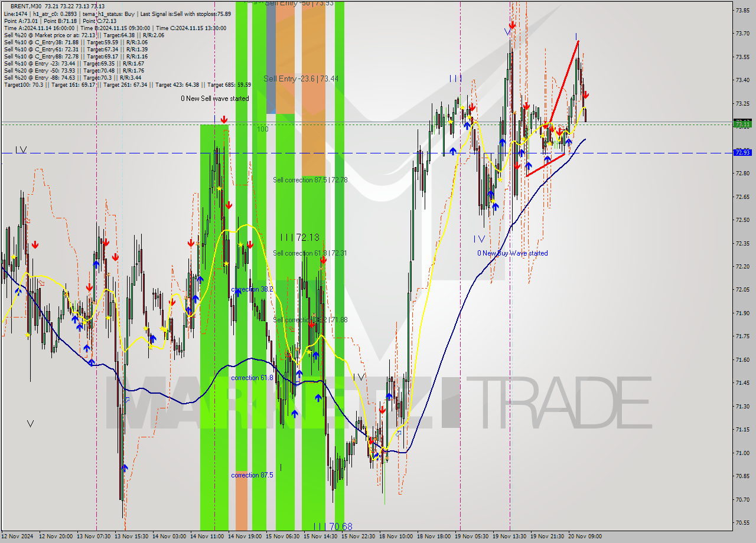Click the '14 Nov 11:00' time axis label

pos(207,537)
